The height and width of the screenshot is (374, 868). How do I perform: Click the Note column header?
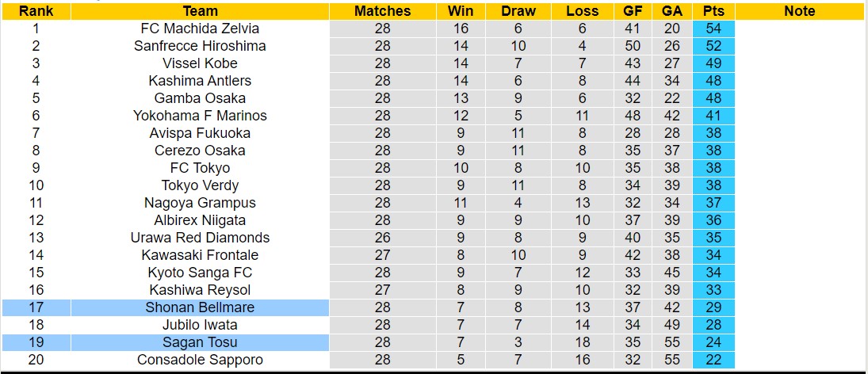click(x=799, y=11)
